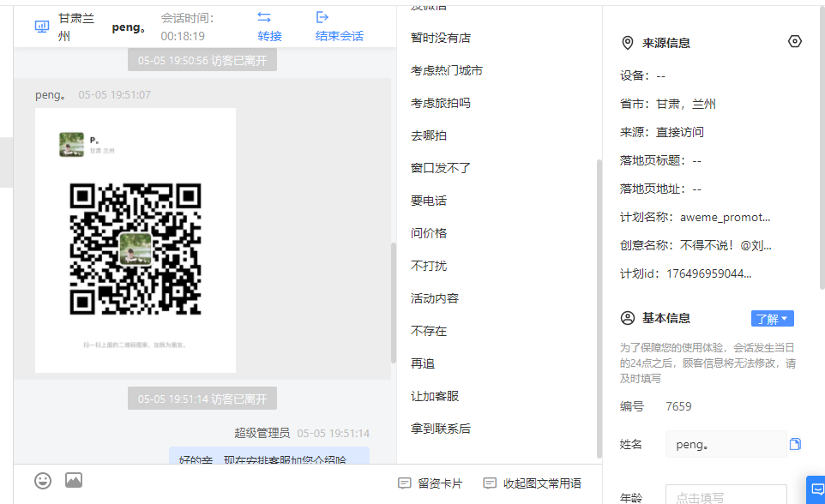Select quick phrase 考虑旅拍吗
This screenshot has height=504, width=825.
441,103
